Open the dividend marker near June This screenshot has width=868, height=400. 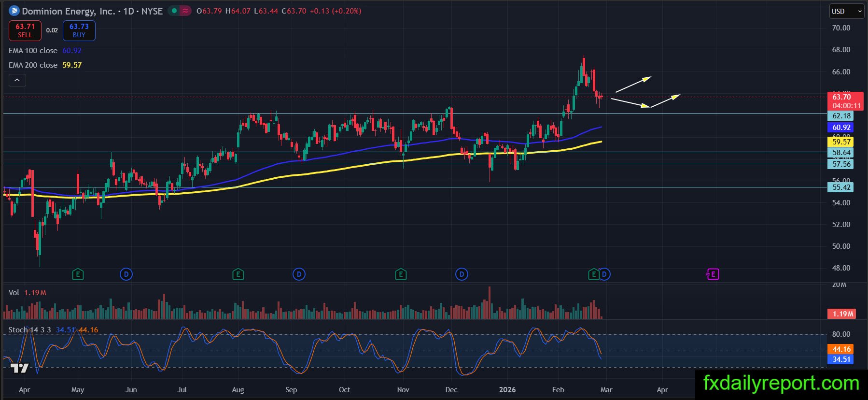click(126, 274)
